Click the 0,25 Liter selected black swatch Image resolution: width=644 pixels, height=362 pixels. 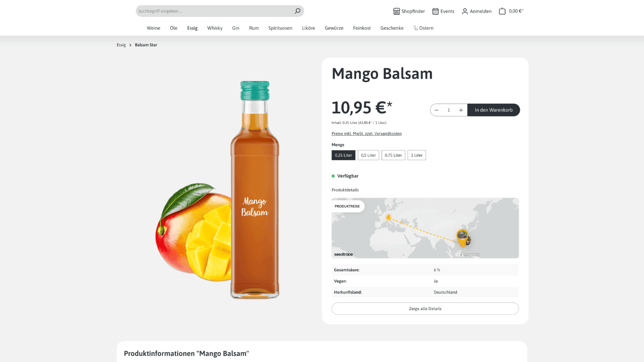point(343,155)
